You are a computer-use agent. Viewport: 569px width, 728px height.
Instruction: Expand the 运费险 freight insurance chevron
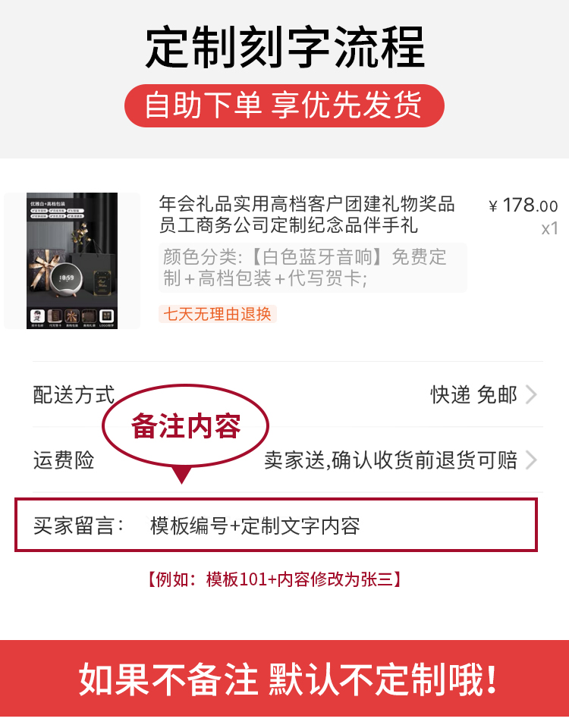coord(531,460)
